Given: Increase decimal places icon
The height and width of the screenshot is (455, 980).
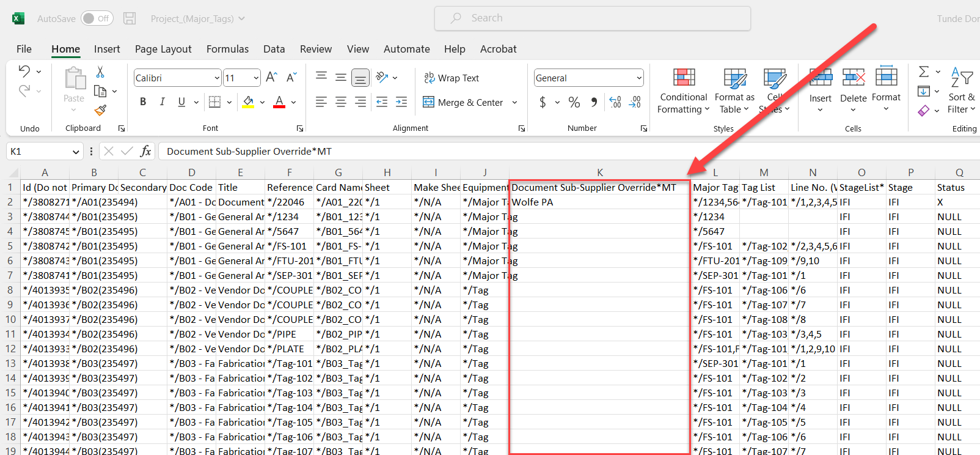Looking at the screenshot, I should click(615, 102).
